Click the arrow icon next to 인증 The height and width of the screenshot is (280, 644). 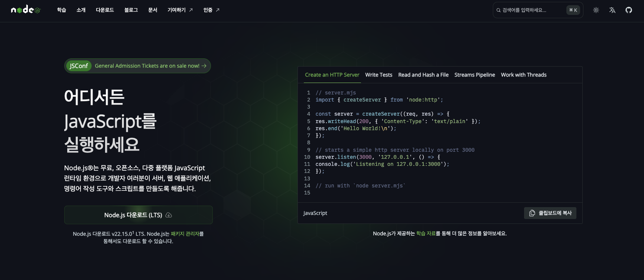pyautogui.click(x=218, y=10)
